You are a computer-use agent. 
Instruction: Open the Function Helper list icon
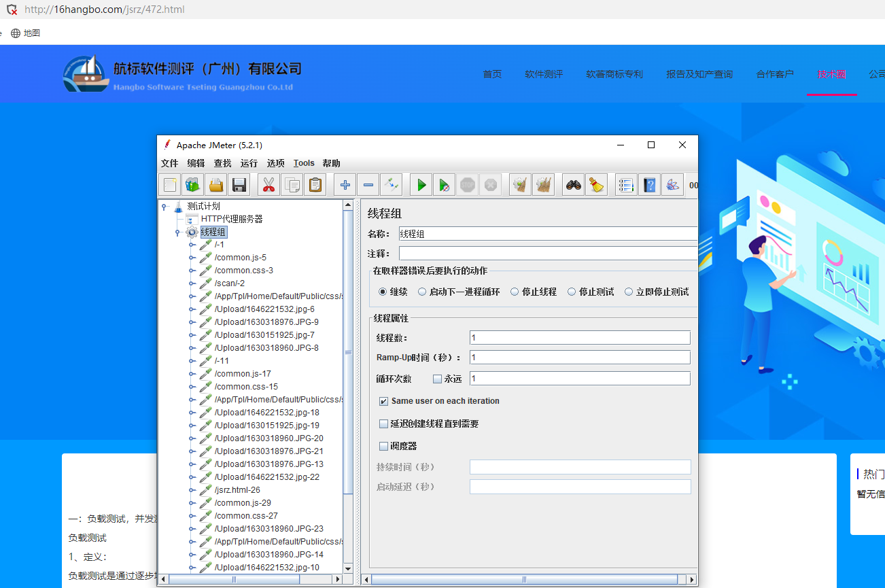[x=627, y=184]
